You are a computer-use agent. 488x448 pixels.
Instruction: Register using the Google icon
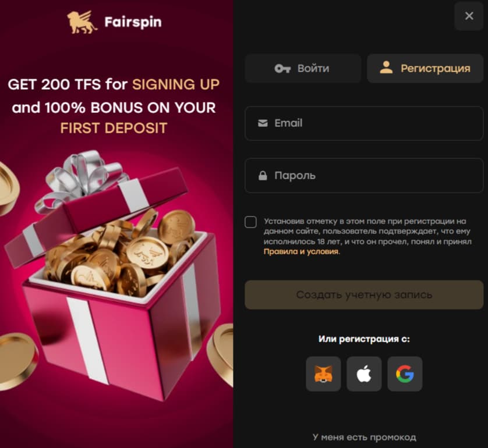pos(405,374)
